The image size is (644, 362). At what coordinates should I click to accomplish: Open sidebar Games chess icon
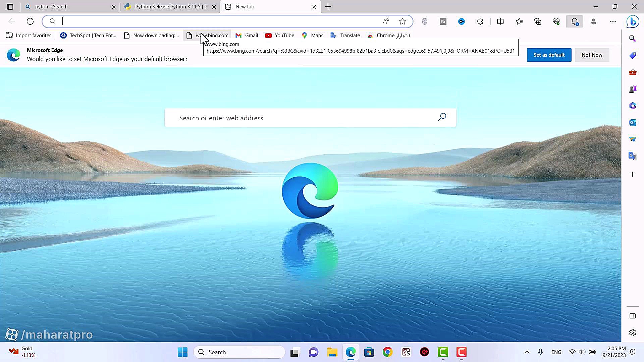[x=633, y=89]
